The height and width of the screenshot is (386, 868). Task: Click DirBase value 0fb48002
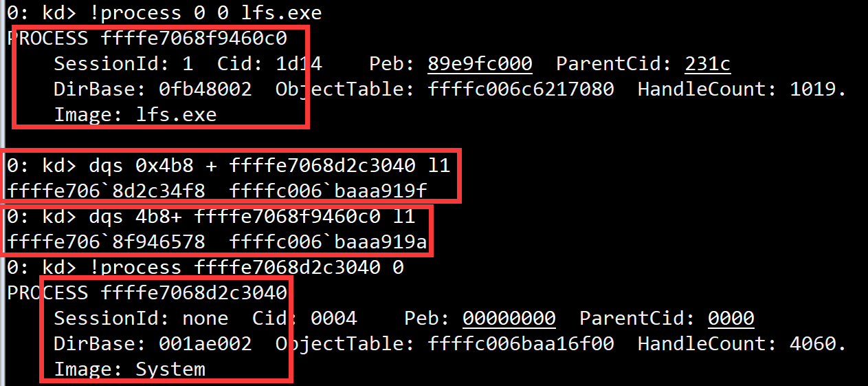click(205, 89)
